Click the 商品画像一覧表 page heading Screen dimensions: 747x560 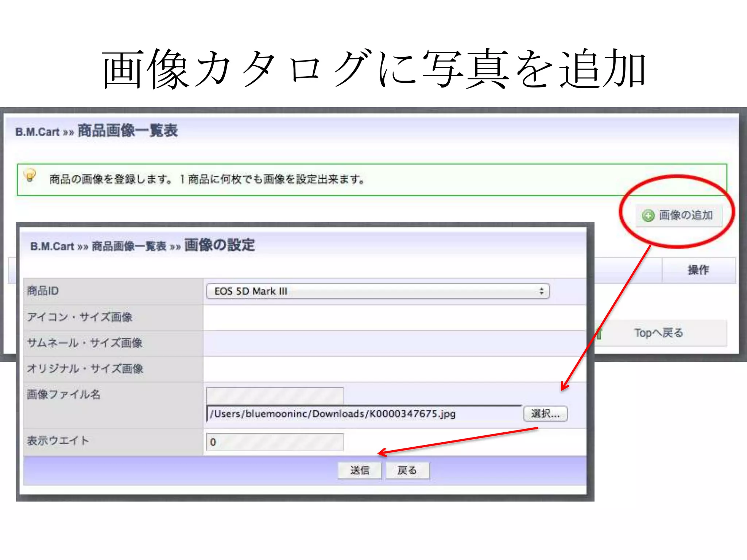coord(128,131)
